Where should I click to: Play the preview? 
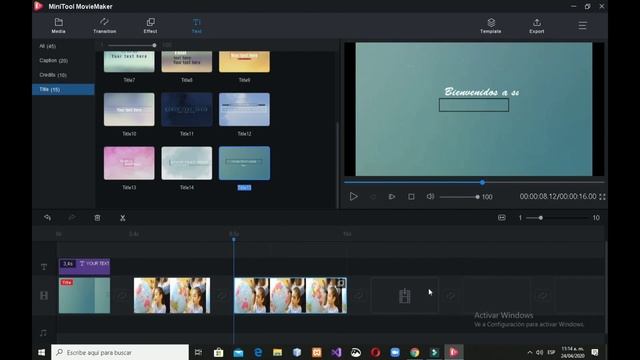click(353, 197)
